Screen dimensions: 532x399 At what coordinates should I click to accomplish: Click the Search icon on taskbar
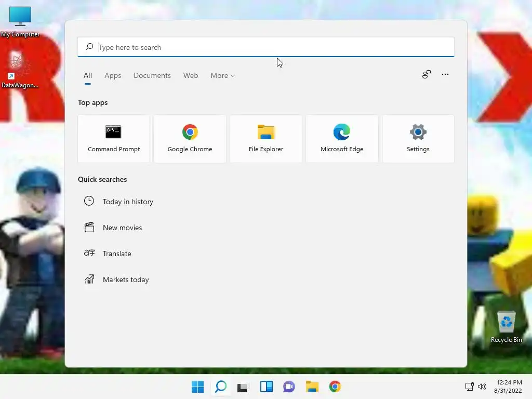(x=221, y=387)
